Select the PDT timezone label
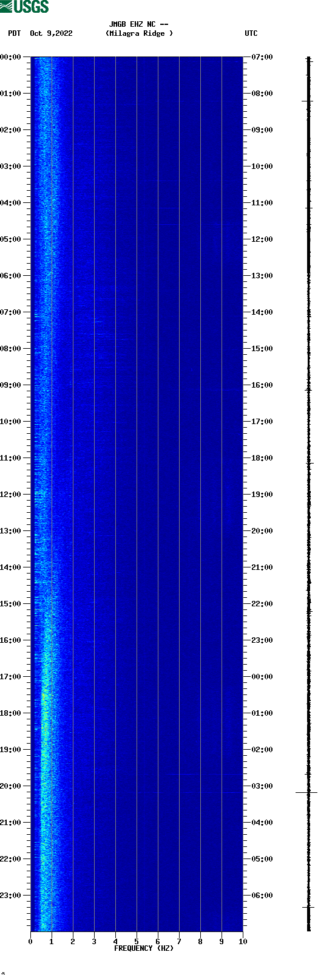Screen dimensions: 335x980 [x=15, y=33]
